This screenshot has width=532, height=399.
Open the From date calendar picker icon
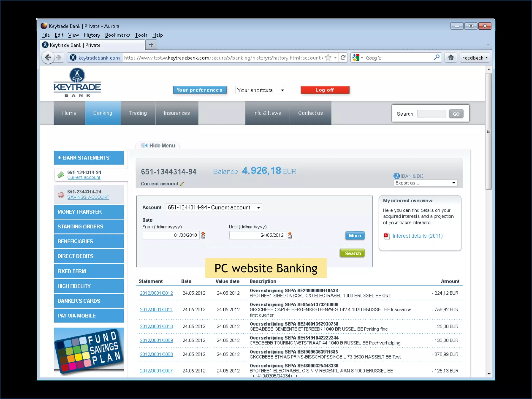pos(203,235)
